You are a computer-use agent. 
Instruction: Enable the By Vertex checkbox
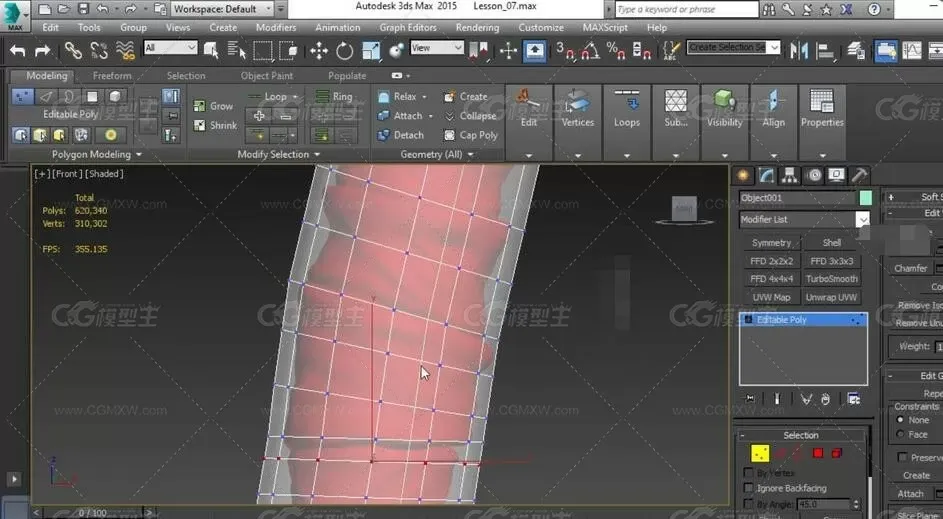click(x=749, y=473)
